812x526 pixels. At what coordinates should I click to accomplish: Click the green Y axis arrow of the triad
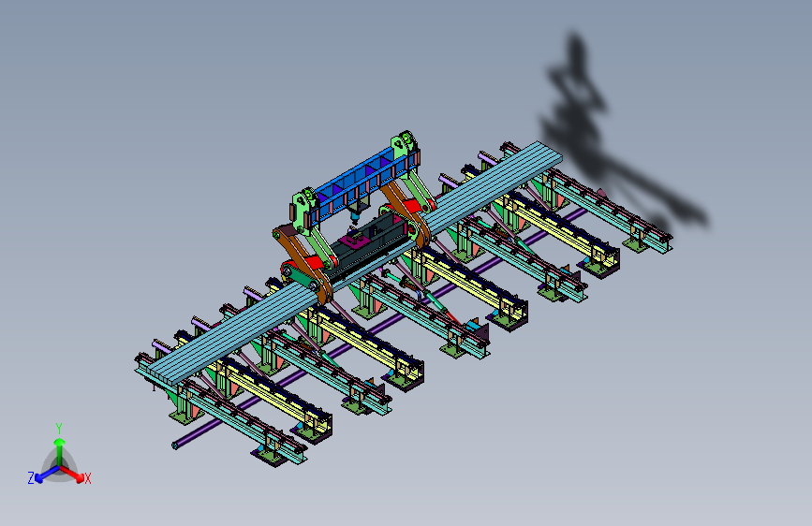[x=59, y=452]
